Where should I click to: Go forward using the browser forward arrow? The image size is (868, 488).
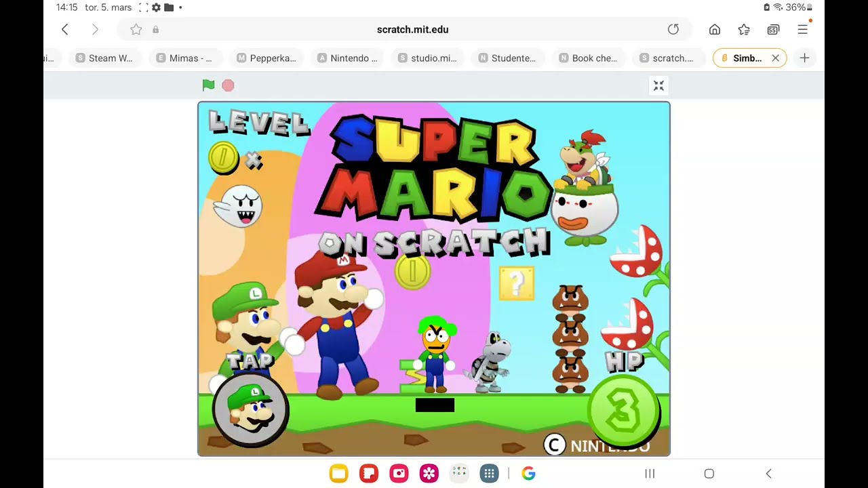point(95,29)
